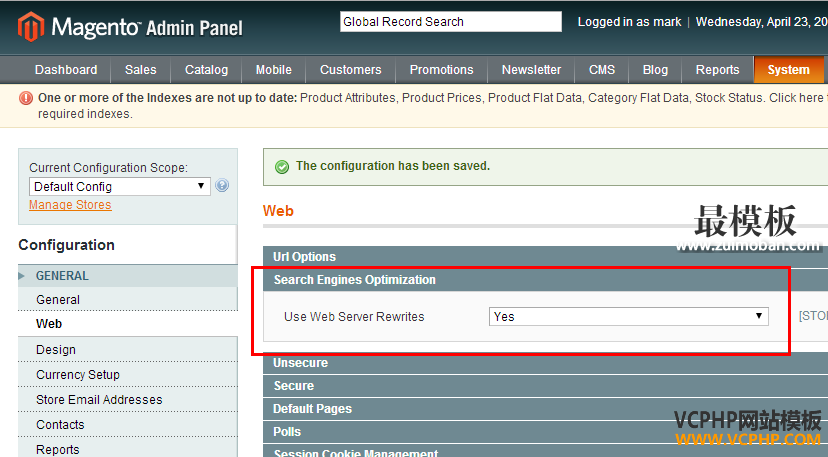Click the Magento Admin Panel title text
Image resolution: width=828 pixels, height=457 pixels.
(x=147, y=27)
